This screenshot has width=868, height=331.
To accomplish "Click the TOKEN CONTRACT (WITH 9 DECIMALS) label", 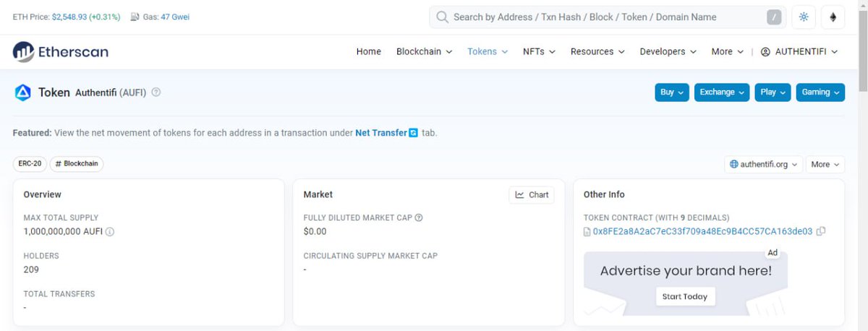I will click(x=656, y=218).
